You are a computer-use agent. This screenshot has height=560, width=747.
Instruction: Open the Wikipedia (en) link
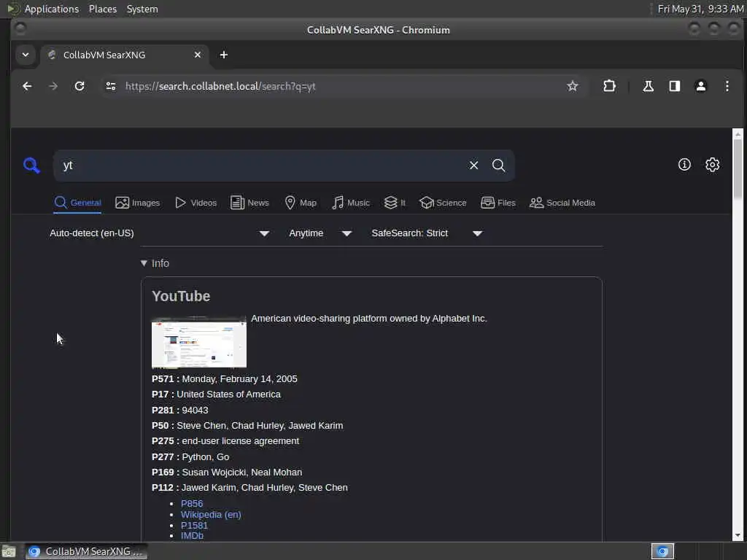(x=211, y=514)
